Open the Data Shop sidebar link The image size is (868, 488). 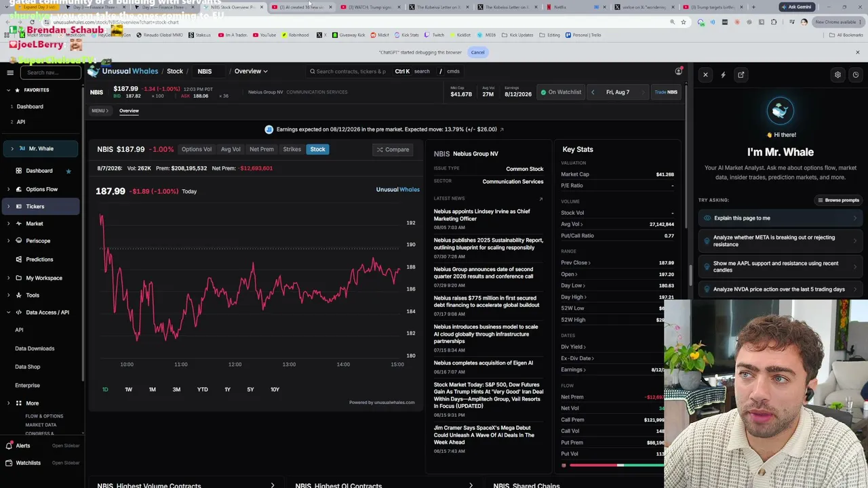tap(28, 367)
